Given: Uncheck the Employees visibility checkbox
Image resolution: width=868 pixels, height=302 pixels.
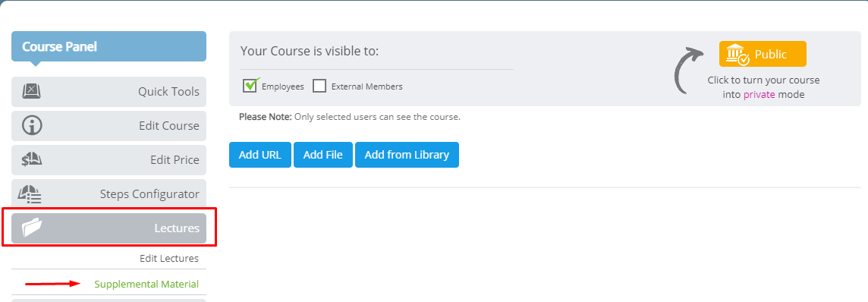Looking at the screenshot, I should 250,86.
